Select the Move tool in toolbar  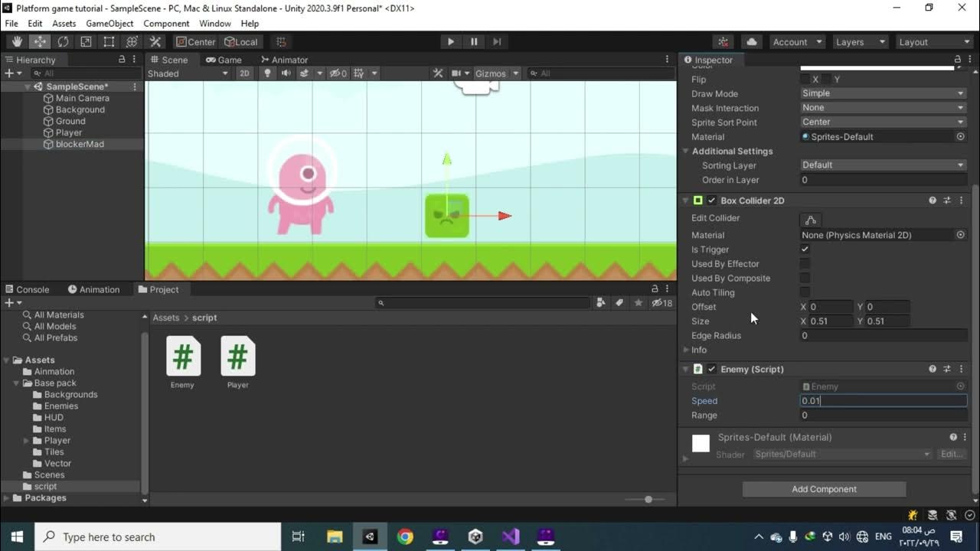(x=40, y=42)
